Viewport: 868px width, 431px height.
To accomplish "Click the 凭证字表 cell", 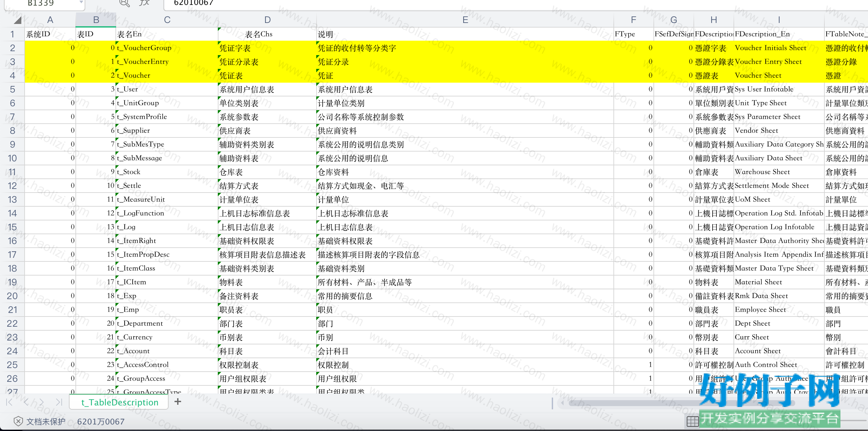I will [267, 48].
